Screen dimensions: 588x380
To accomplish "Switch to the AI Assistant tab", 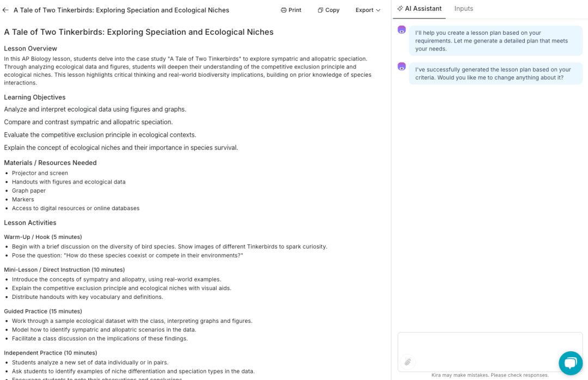I will [x=419, y=9].
